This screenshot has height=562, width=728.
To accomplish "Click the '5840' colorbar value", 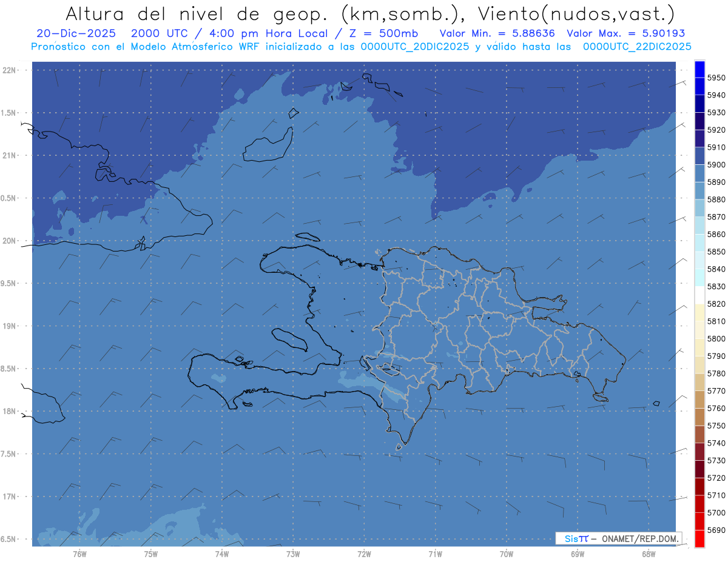I will pos(716,269).
